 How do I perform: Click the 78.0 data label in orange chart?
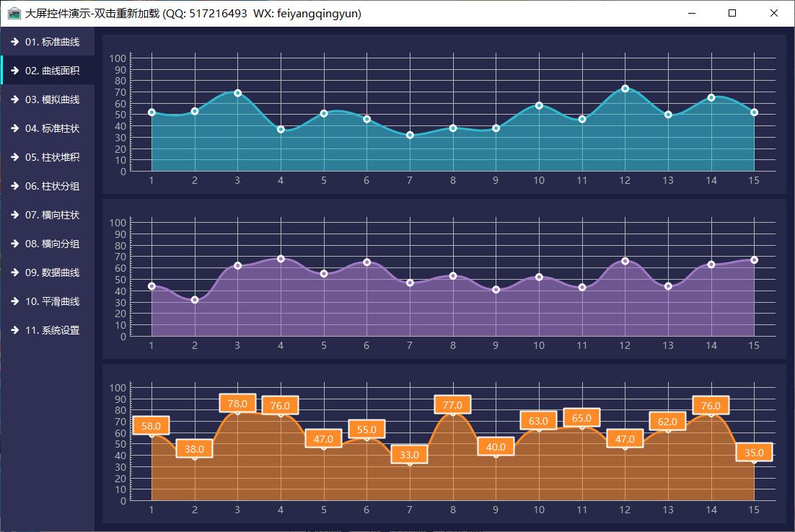tap(237, 404)
